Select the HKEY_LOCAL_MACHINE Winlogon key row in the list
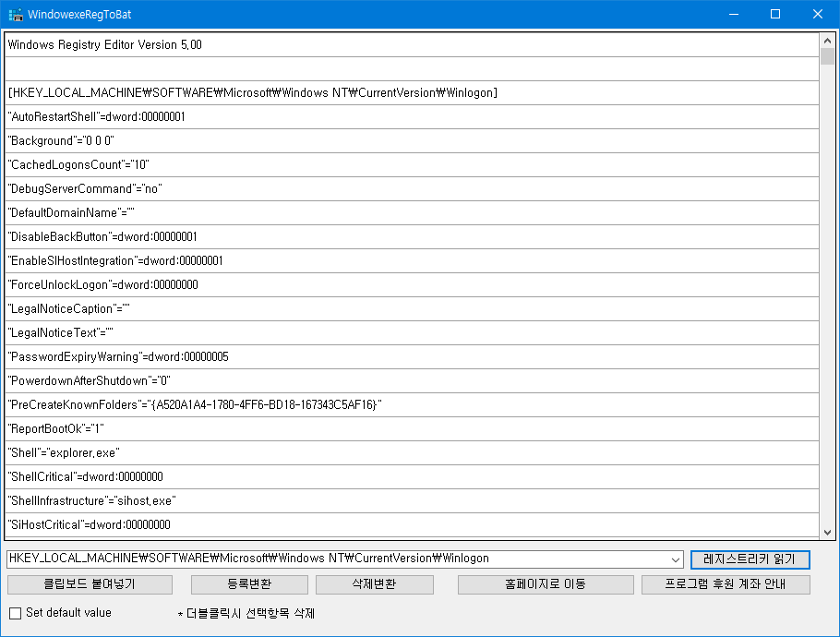The height and width of the screenshot is (637, 840). pyautogui.click(x=412, y=93)
